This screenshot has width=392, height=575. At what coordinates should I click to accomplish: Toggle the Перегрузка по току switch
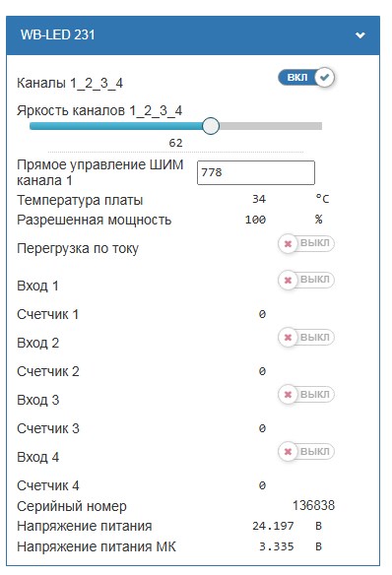tap(306, 243)
